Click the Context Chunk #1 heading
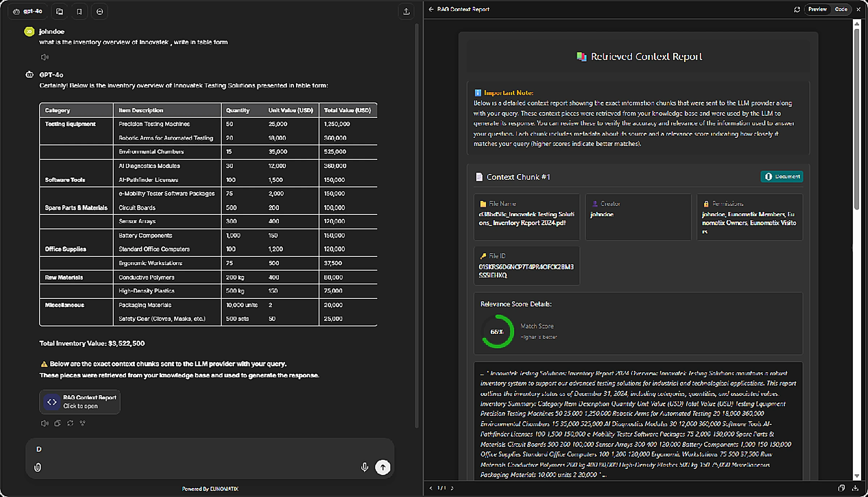Screen dimensions: 868x497 pos(518,177)
